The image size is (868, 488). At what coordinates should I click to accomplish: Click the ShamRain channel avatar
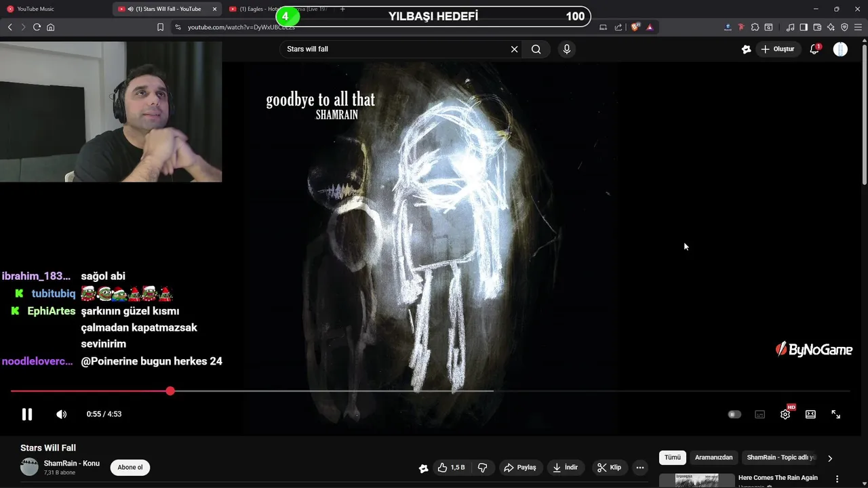click(29, 467)
